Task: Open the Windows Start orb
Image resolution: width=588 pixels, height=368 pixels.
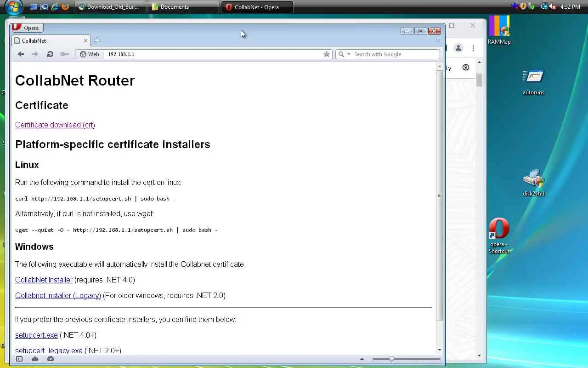Action: (14, 7)
